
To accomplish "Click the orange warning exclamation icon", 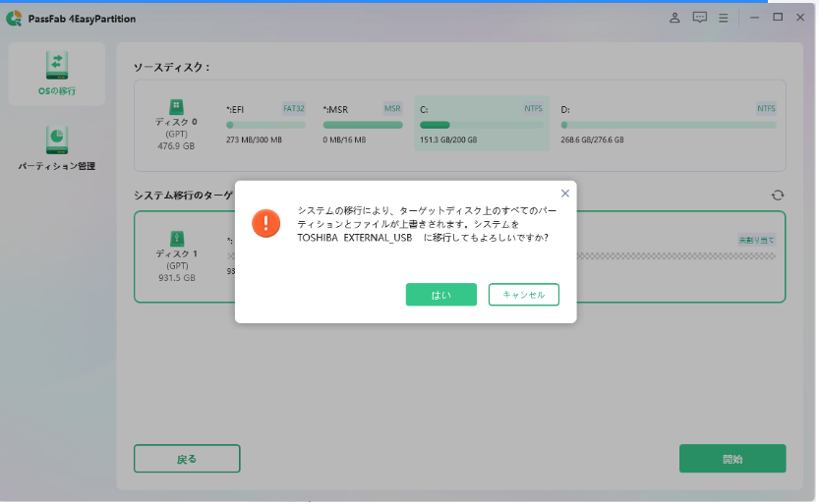I will tap(265, 223).
